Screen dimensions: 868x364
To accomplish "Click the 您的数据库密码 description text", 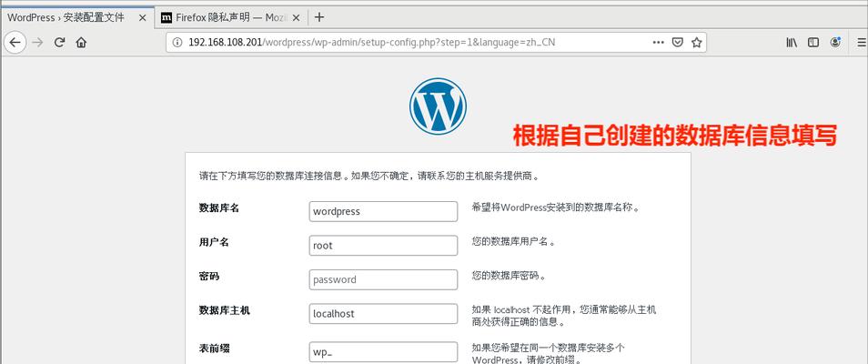I will click(509, 276).
